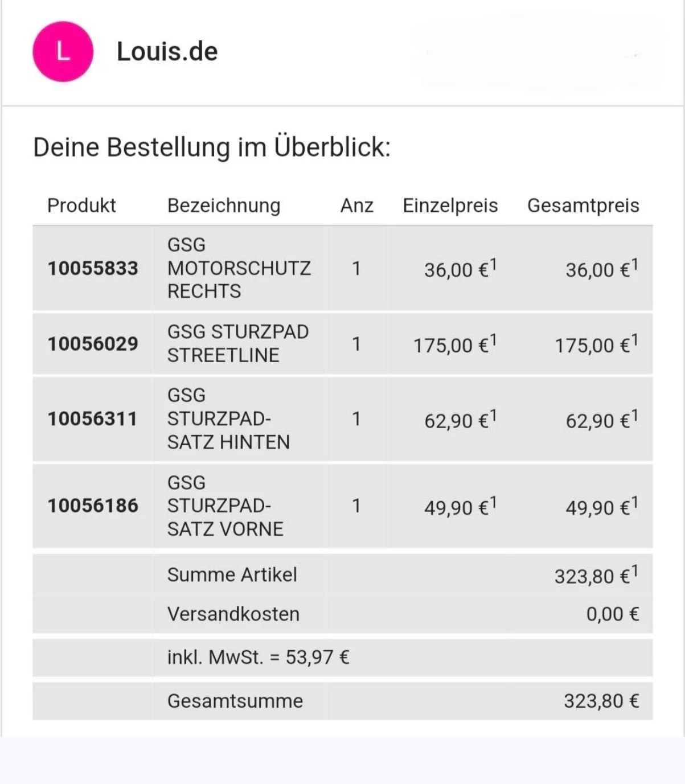Click the Gesamtpreis column header
Screen dimensions: 685x784
(583, 206)
